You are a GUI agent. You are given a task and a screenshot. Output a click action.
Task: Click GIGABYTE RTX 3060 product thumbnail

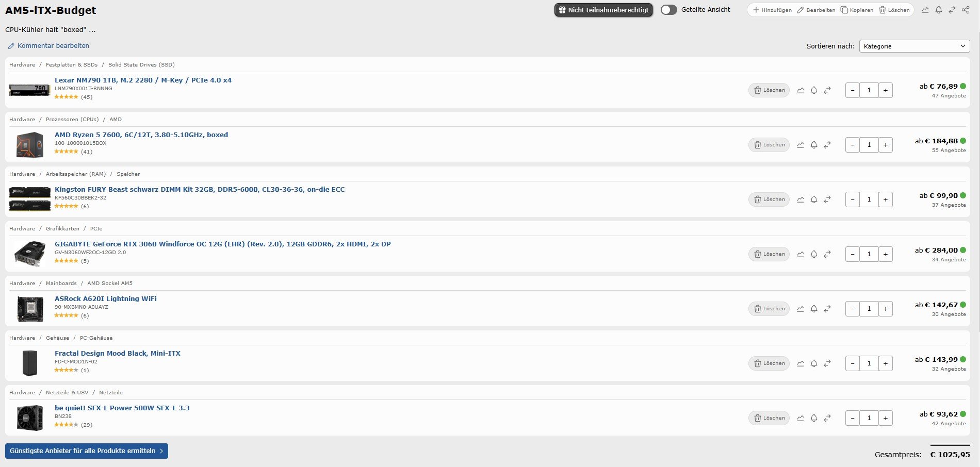pos(29,254)
